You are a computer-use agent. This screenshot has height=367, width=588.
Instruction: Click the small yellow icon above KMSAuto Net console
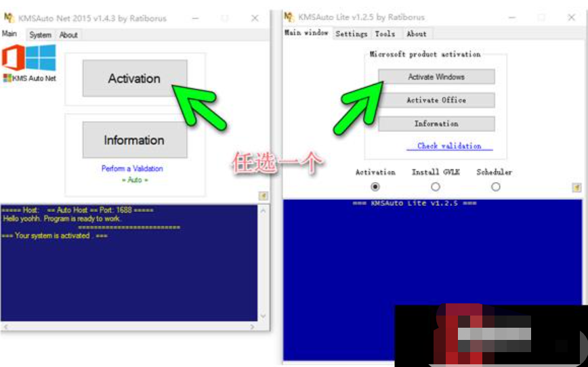coord(264,196)
